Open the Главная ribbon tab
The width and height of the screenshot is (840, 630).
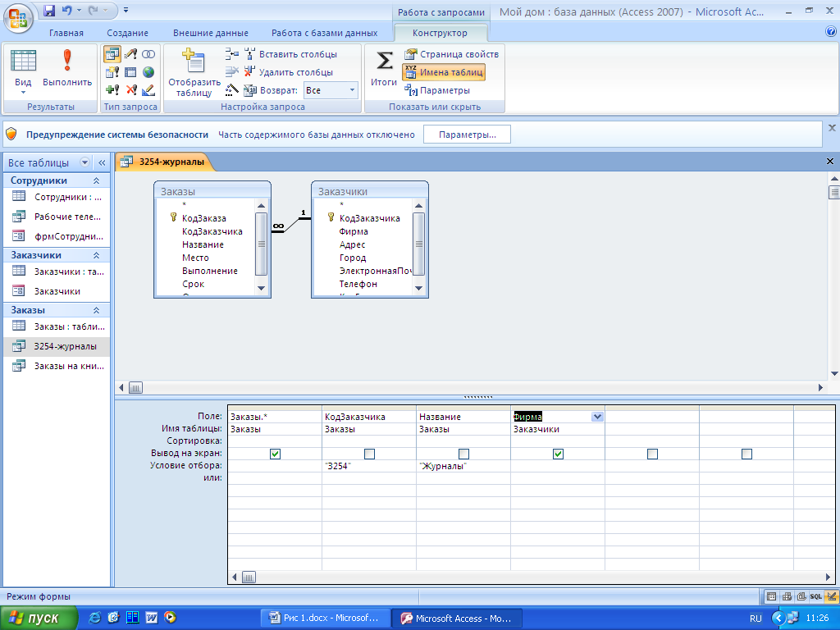pyautogui.click(x=66, y=33)
